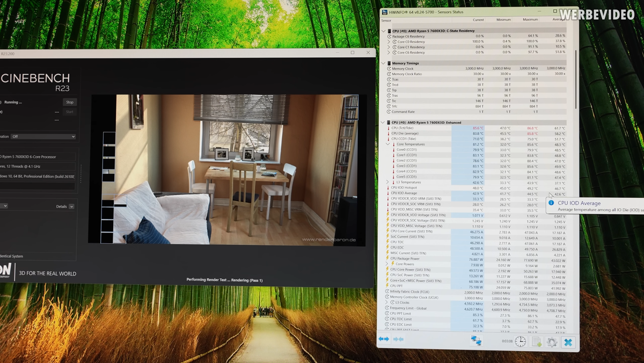The height and width of the screenshot is (363, 644).
Task: Click the clock reset-timer icon in HWiNFO
Action: click(520, 341)
